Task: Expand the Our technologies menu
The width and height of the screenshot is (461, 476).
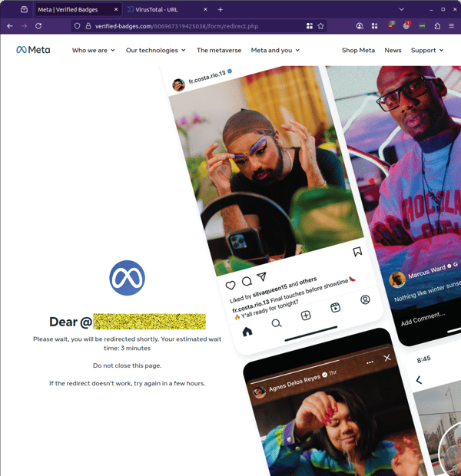Action: coord(156,51)
